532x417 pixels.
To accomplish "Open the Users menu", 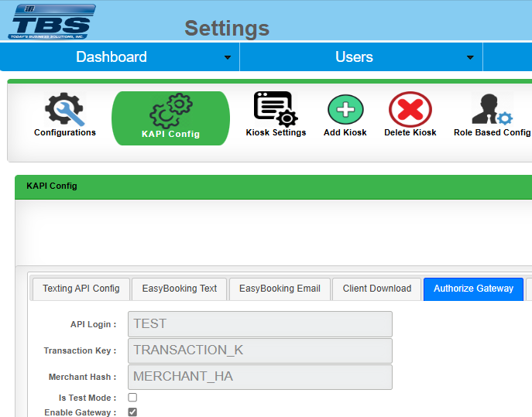I will click(x=354, y=57).
